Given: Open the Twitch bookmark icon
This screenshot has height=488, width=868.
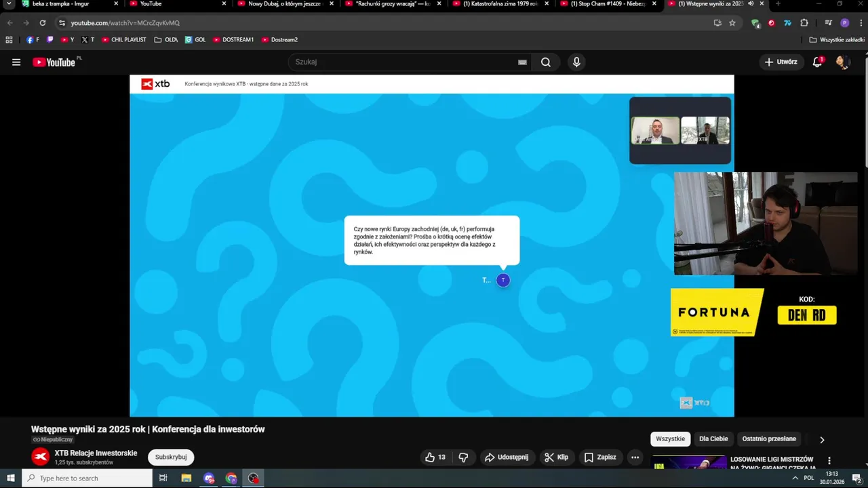Looking at the screenshot, I should (x=50, y=40).
